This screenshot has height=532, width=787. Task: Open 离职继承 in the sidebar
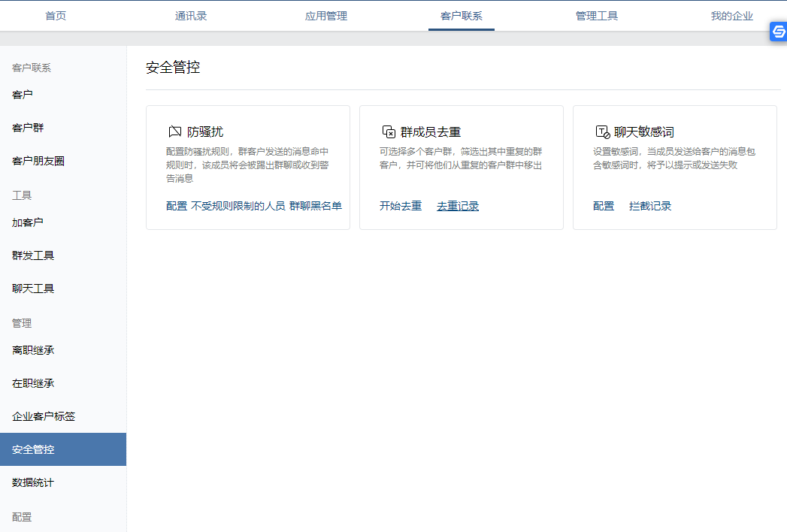point(33,350)
